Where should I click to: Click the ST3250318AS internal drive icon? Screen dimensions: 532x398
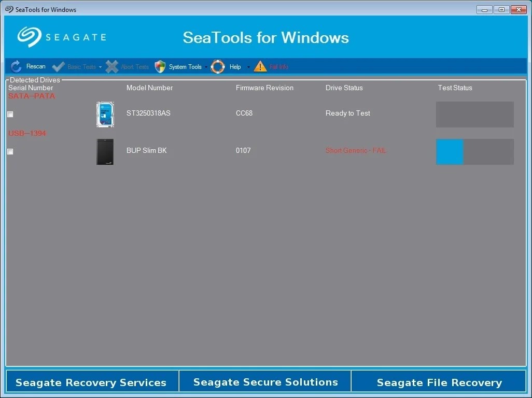pos(105,114)
